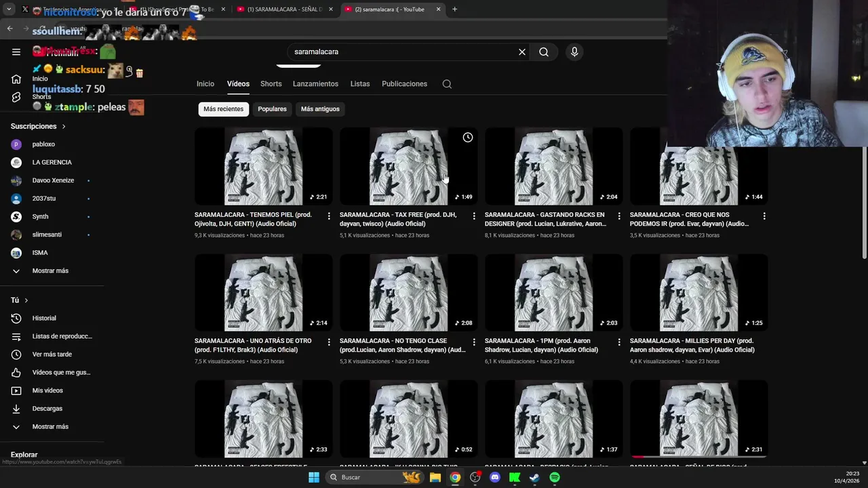Open the MILLIES PER DAY video thumbnail
The height and width of the screenshot is (488, 868).
698,293
